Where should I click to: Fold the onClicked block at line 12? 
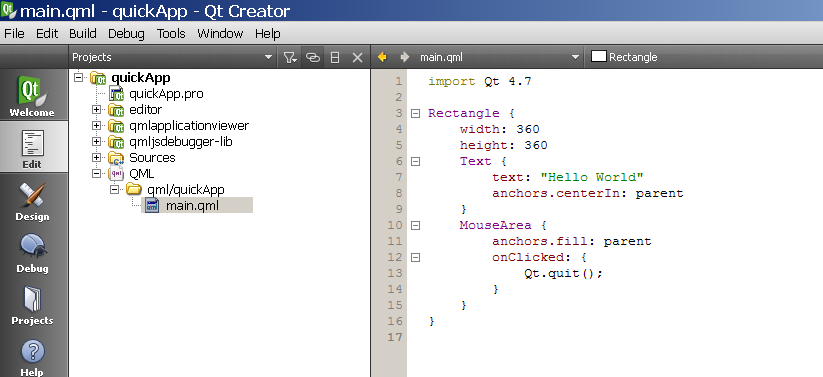415,257
